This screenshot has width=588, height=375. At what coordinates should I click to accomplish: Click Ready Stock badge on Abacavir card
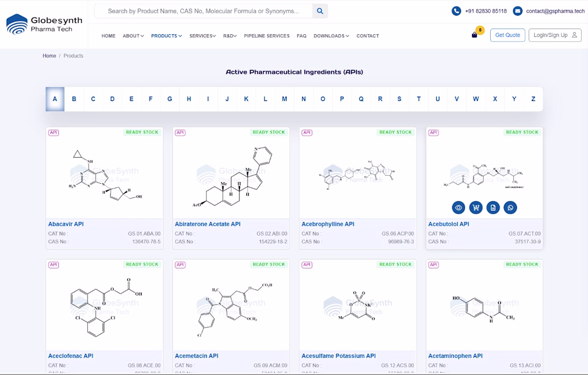[x=142, y=132]
